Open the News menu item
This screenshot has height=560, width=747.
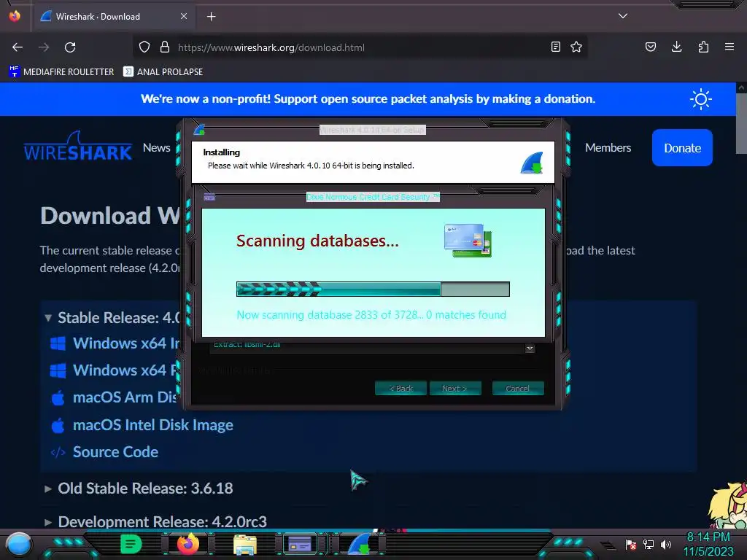click(156, 147)
